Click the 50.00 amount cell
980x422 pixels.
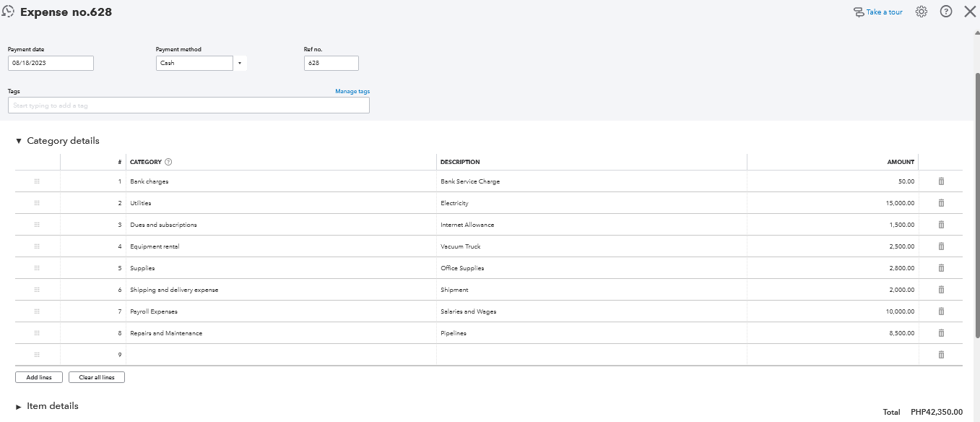(x=833, y=181)
